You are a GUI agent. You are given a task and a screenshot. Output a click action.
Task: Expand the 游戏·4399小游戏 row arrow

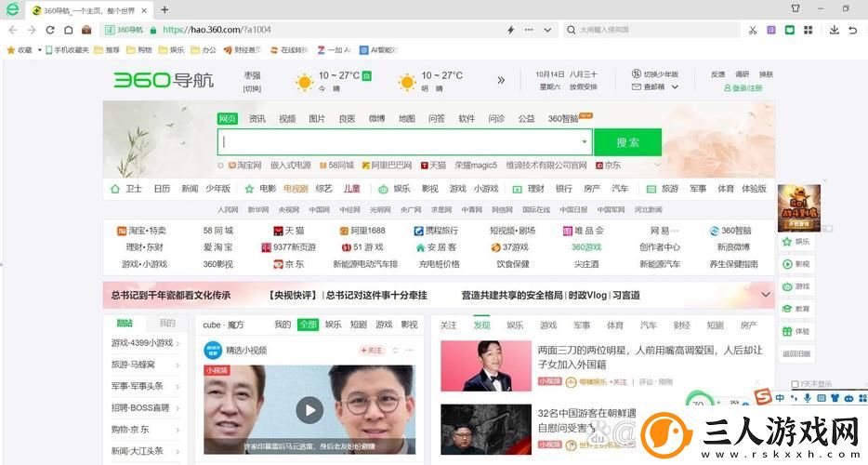click(x=178, y=343)
